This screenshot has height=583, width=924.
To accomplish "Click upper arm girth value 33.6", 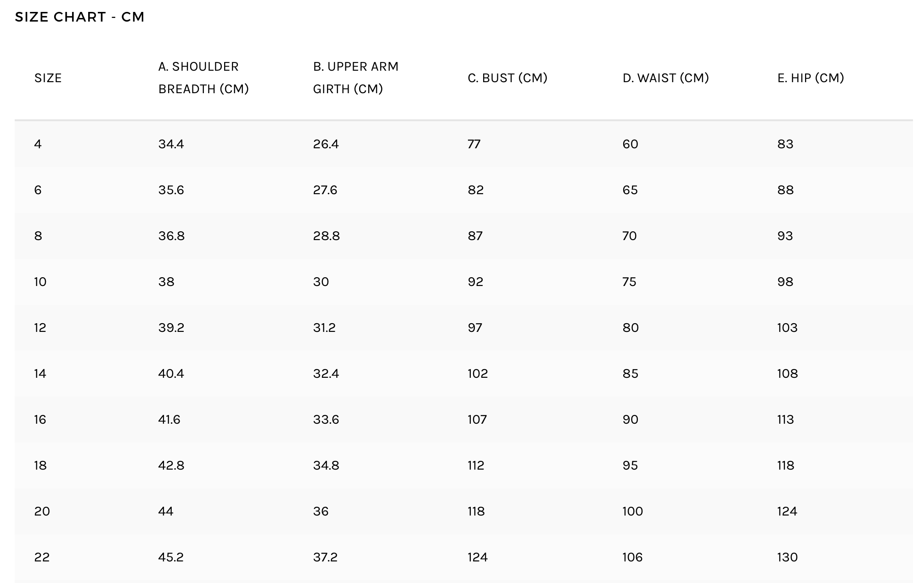I will tap(326, 420).
